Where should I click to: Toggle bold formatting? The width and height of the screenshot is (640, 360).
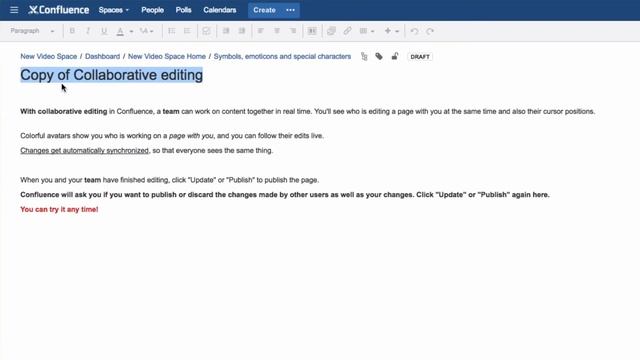click(x=72, y=31)
